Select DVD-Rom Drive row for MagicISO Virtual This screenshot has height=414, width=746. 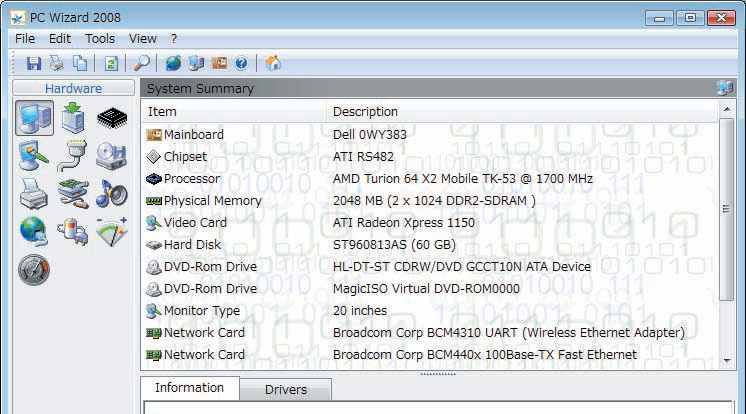pos(430,288)
